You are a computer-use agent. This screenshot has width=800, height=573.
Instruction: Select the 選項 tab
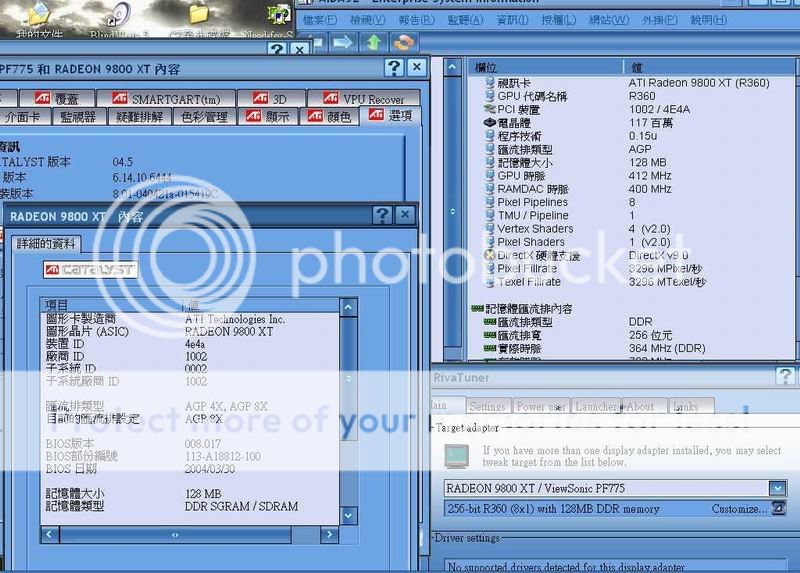tap(390, 116)
